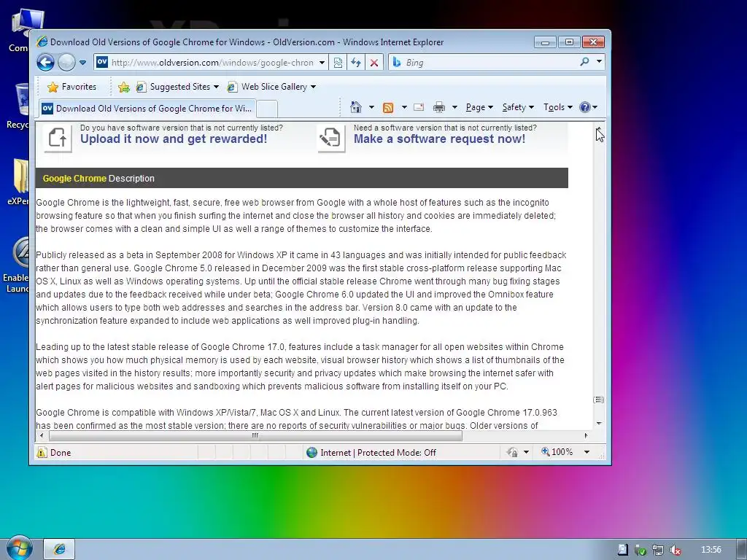Screen dimensions: 747x560
Task: Open the search provider dropdown arrow
Action: tap(599, 61)
